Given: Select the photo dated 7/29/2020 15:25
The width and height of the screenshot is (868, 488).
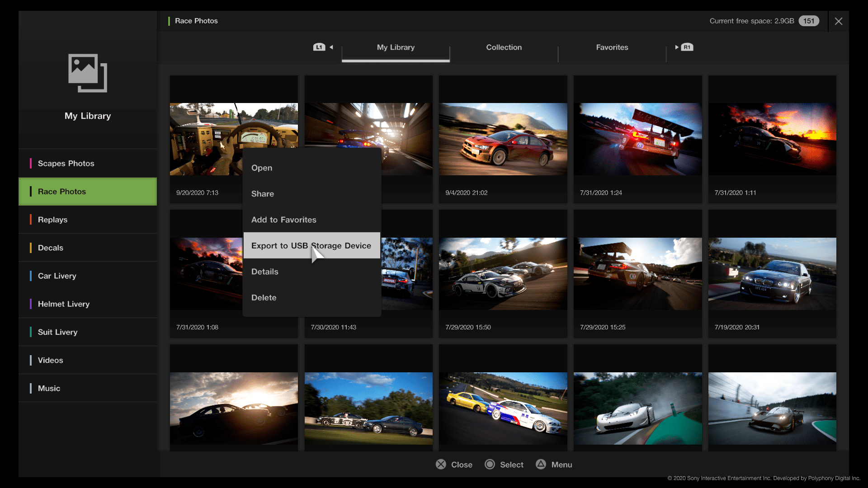Looking at the screenshot, I should [637, 274].
